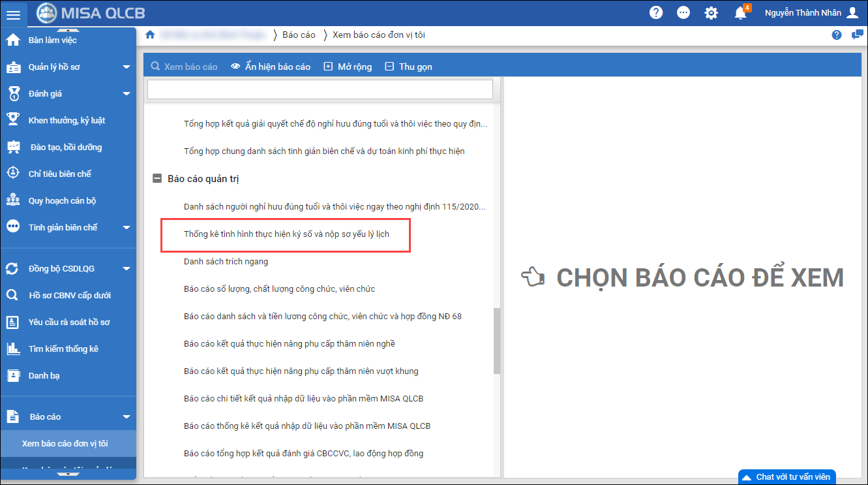Collapse the Báo cáo quản trị group
868x485 pixels.
click(157, 178)
